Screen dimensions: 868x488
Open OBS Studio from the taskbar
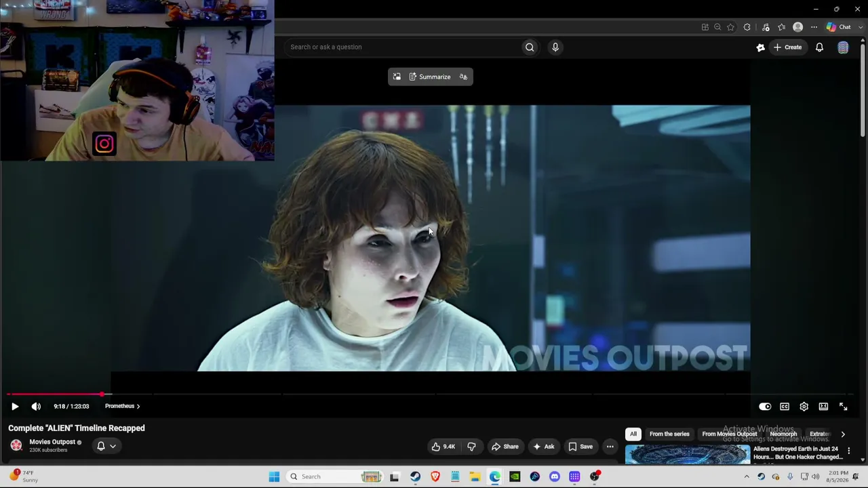point(595,476)
